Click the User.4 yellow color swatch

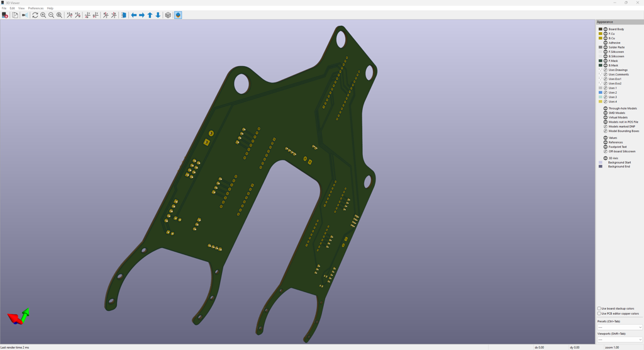(601, 101)
